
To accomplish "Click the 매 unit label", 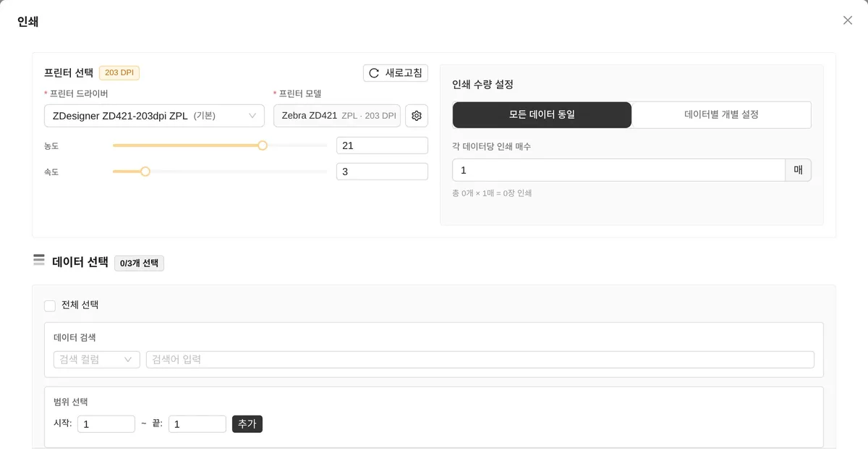I will tap(799, 170).
